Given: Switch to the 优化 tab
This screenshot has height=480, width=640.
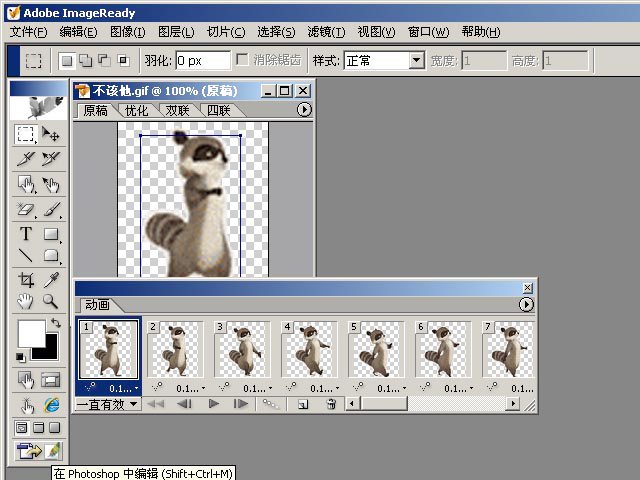Looking at the screenshot, I should [136, 111].
